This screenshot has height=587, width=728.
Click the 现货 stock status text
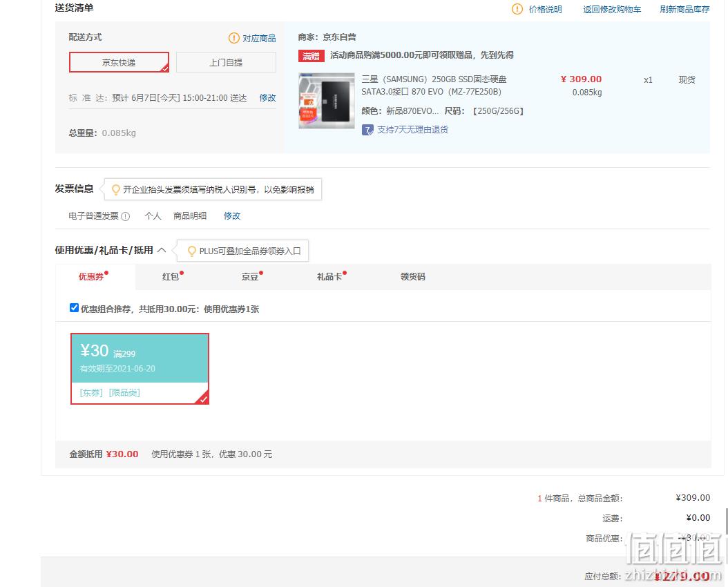pyautogui.click(x=687, y=80)
